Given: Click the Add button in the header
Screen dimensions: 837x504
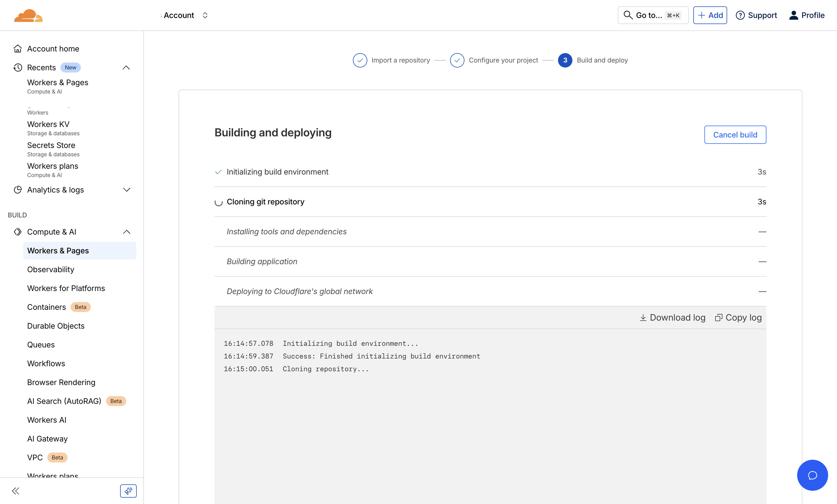Looking at the screenshot, I should 710,15.
